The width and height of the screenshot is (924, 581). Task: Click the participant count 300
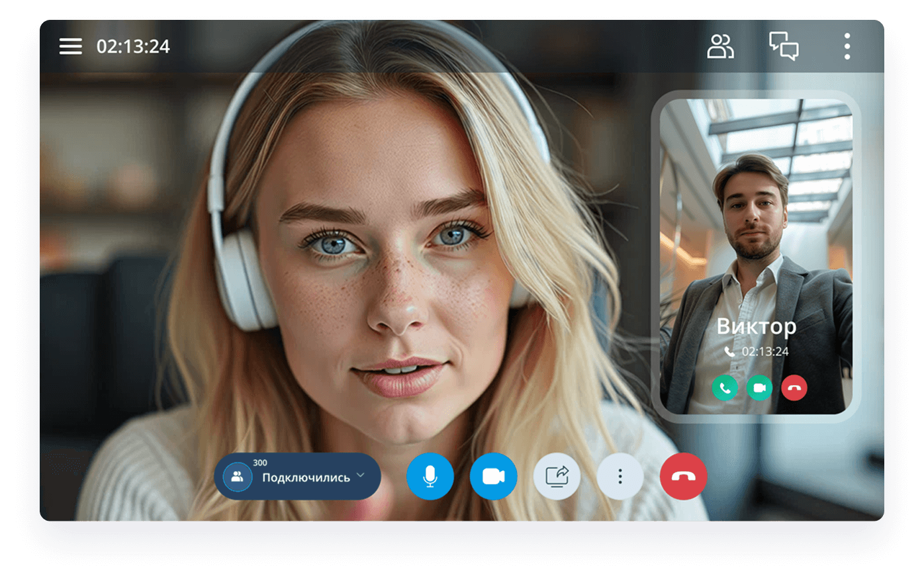pos(260,463)
